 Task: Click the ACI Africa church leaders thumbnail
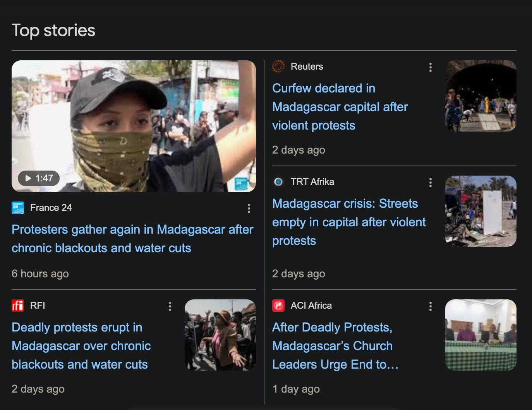click(481, 335)
